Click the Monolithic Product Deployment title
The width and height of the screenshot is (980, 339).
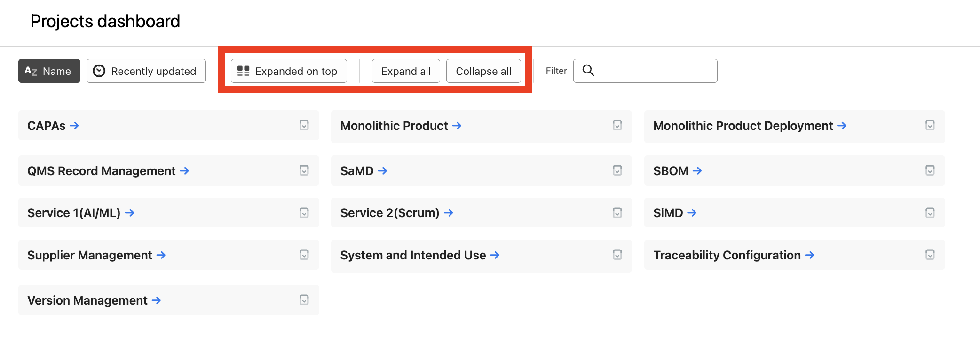pyautogui.click(x=743, y=126)
